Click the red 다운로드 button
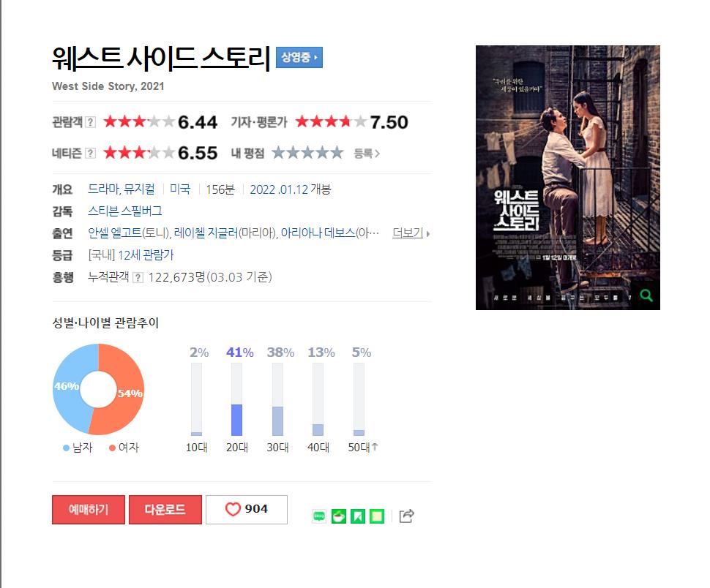Viewport: 710px width, 588px height. [165, 510]
